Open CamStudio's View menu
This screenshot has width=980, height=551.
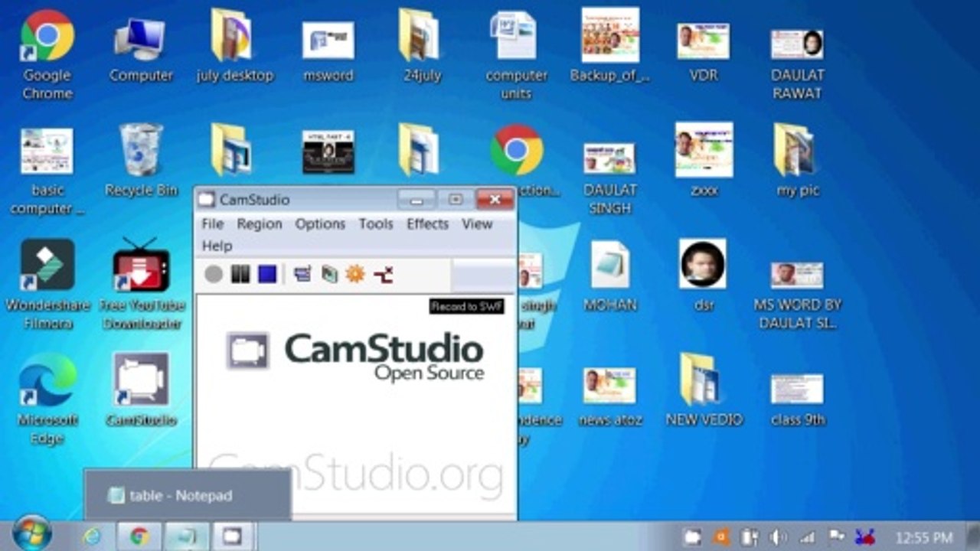click(x=477, y=223)
